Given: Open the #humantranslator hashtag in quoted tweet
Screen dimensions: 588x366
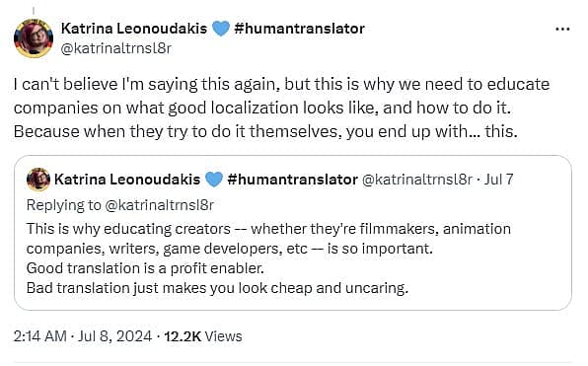Looking at the screenshot, I should pos(292,180).
